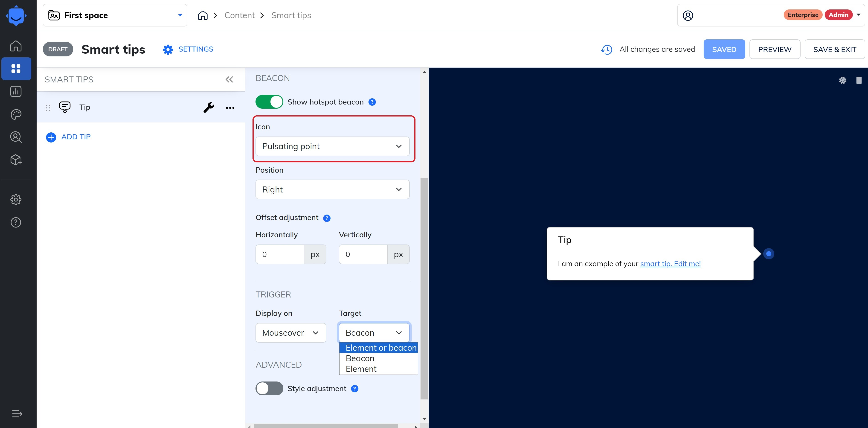Viewport: 868px width, 428px height.
Task: Choose the Element option in the Target list
Action: 361,369
